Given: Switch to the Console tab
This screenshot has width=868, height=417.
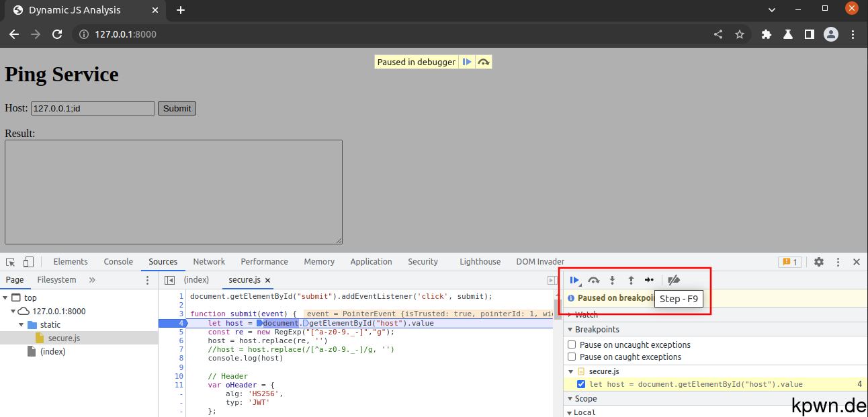Looking at the screenshot, I should coord(118,261).
